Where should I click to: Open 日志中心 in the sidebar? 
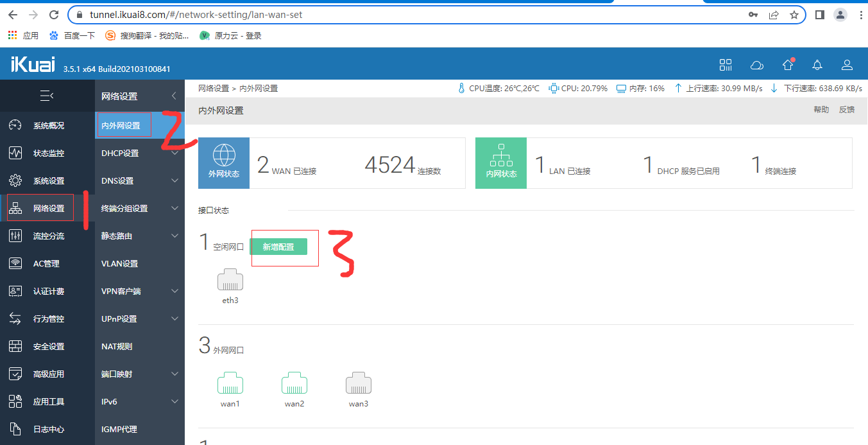[47, 429]
